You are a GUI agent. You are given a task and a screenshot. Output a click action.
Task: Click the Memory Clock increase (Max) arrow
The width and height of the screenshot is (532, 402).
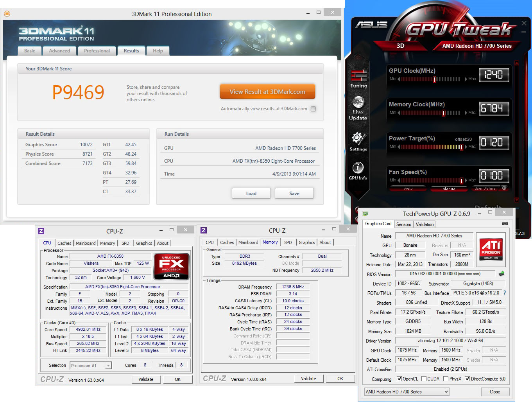pyautogui.click(x=466, y=113)
